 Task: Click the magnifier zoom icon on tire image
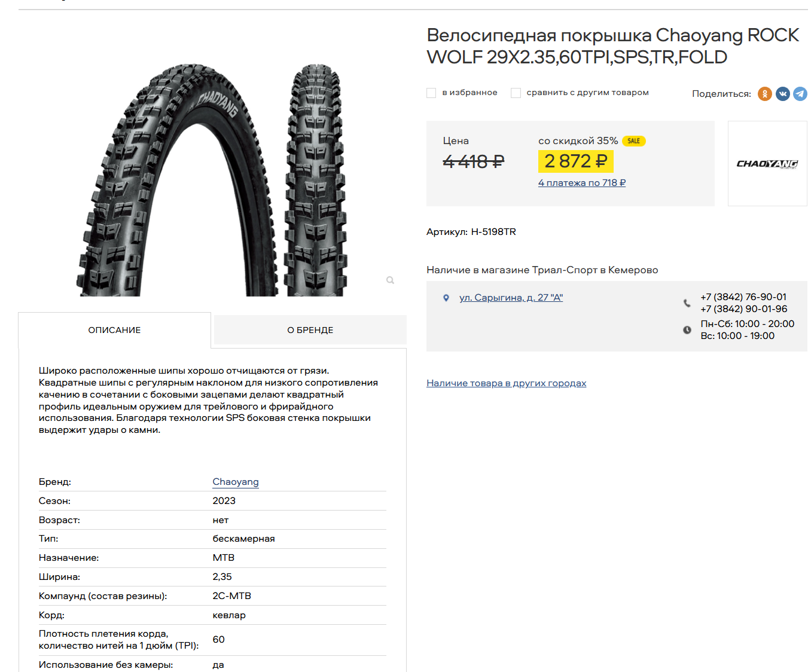click(390, 280)
